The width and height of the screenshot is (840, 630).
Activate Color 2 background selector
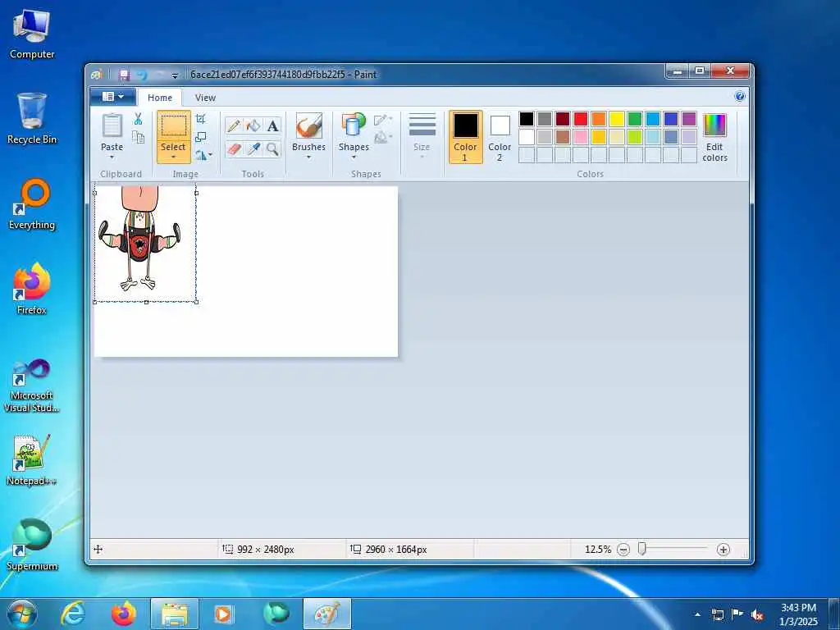[500, 137]
